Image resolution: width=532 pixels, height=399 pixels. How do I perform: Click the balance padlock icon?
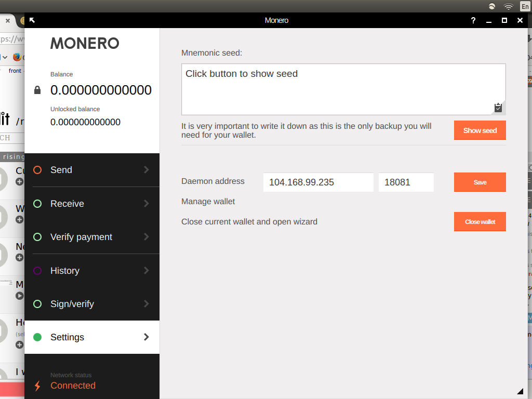[37, 90]
